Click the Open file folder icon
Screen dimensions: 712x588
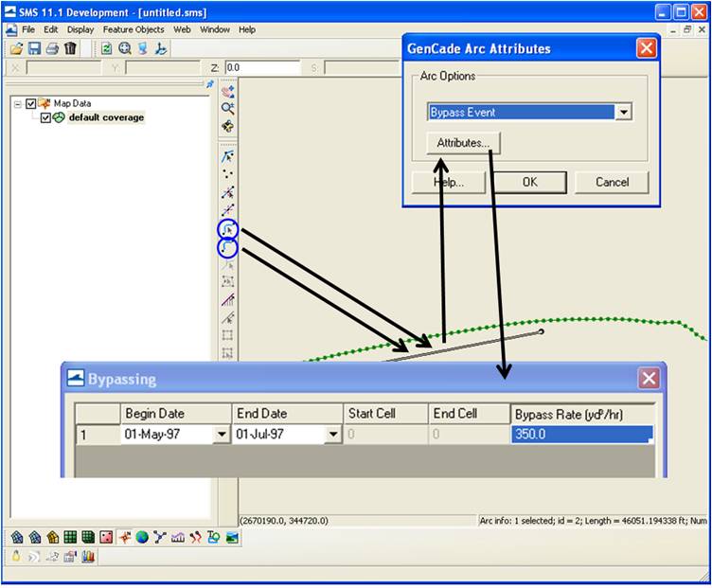pyautogui.click(x=16, y=48)
